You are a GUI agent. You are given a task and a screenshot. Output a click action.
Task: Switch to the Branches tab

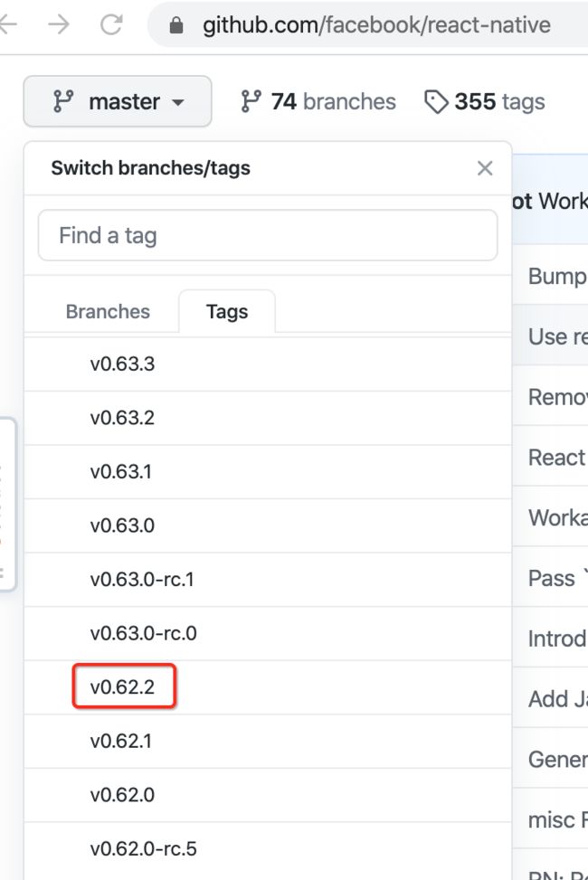[x=108, y=311]
